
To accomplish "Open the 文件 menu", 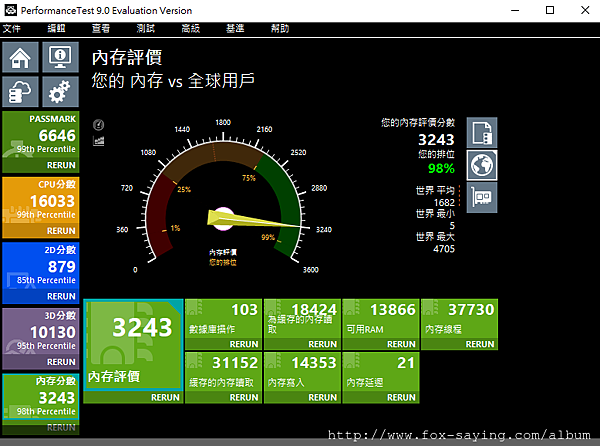I will click(x=11, y=29).
